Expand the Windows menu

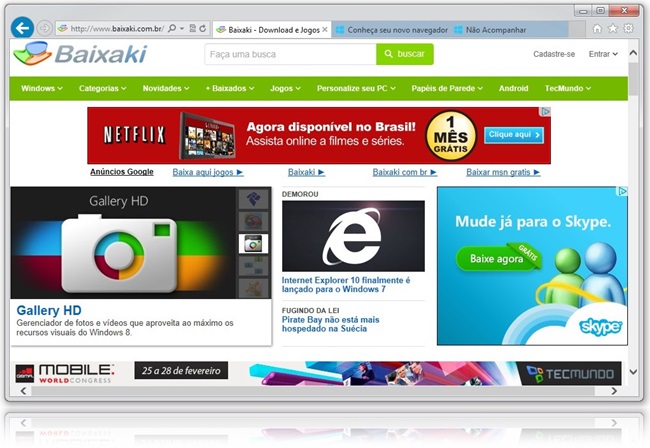[x=42, y=88]
